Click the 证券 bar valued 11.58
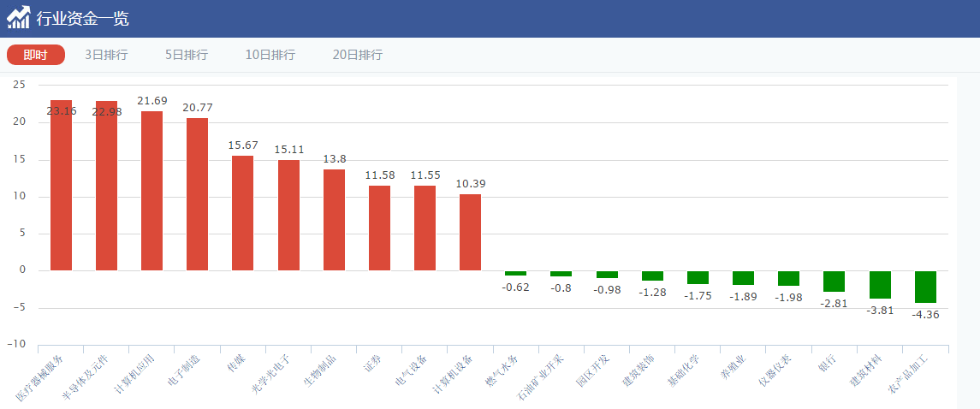980x409 pixels. coord(379,228)
